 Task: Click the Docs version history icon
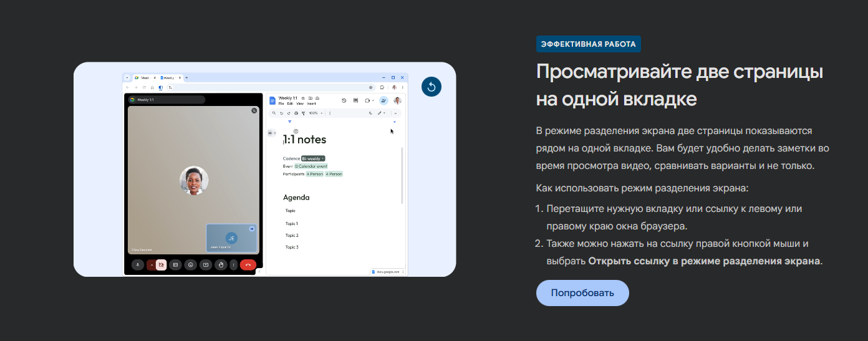click(344, 100)
